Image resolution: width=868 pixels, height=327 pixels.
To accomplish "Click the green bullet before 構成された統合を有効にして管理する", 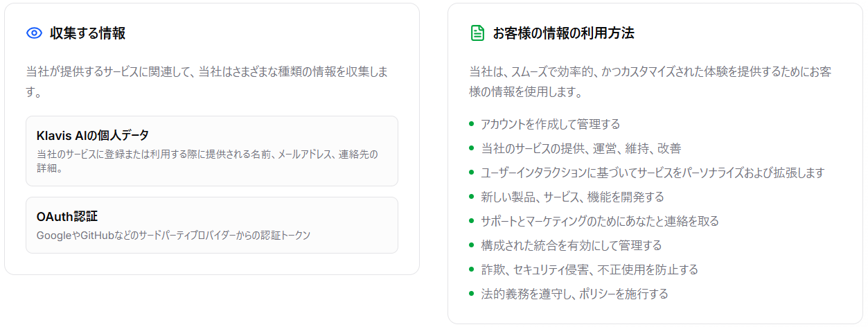I will click(472, 245).
